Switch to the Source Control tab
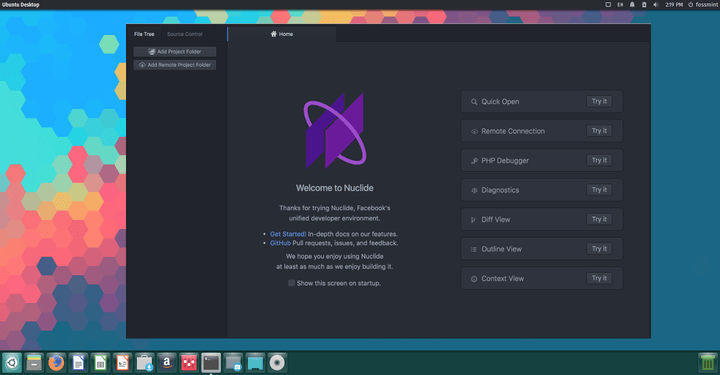Image resolution: width=720 pixels, height=375 pixels. [x=185, y=34]
